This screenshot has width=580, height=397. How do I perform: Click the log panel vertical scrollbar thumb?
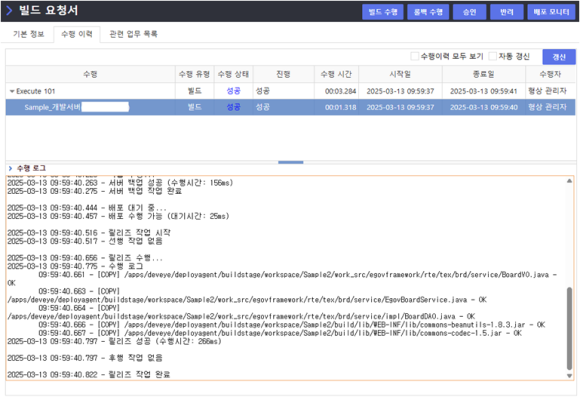pyautogui.click(x=569, y=328)
